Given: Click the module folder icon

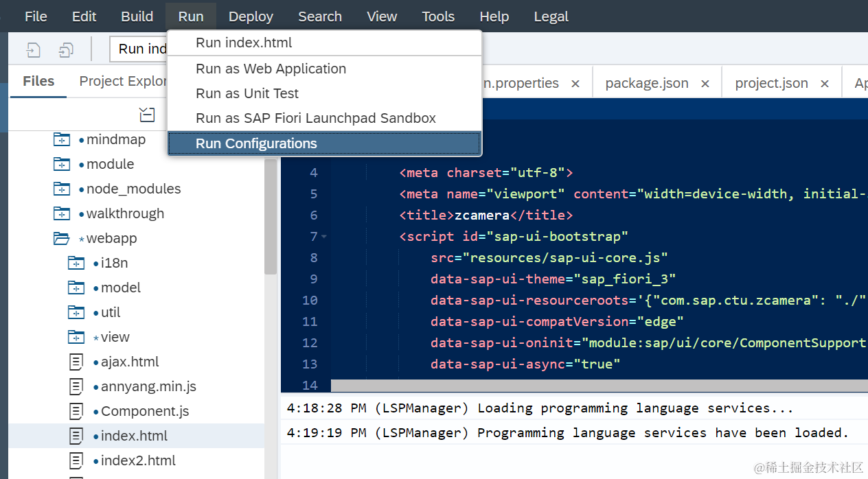Looking at the screenshot, I should (x=62, y=164).
